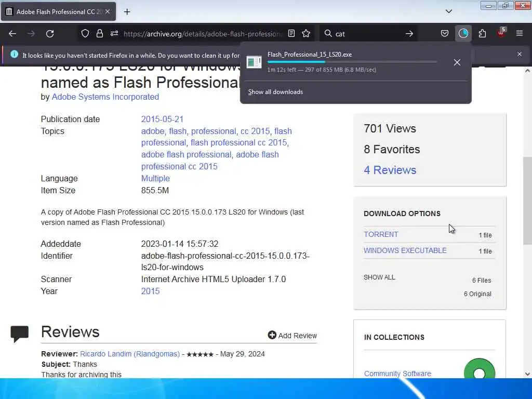Click the page vertical scrollbar thumb
The width and height of the screenshot is (532, 399).
(x=527, y=201)
